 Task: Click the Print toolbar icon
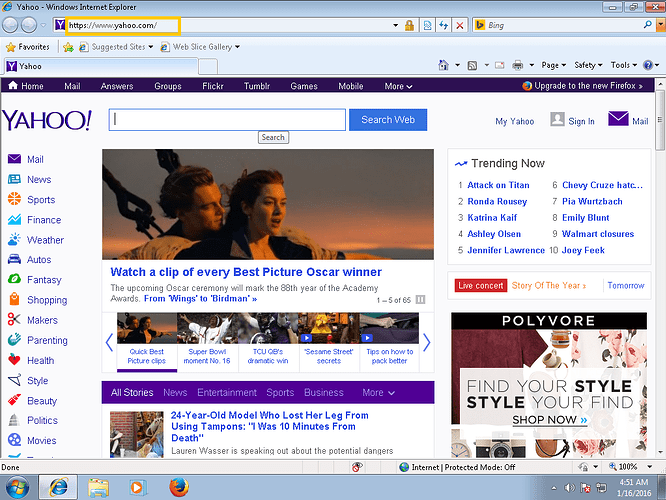tap(517, 65)
